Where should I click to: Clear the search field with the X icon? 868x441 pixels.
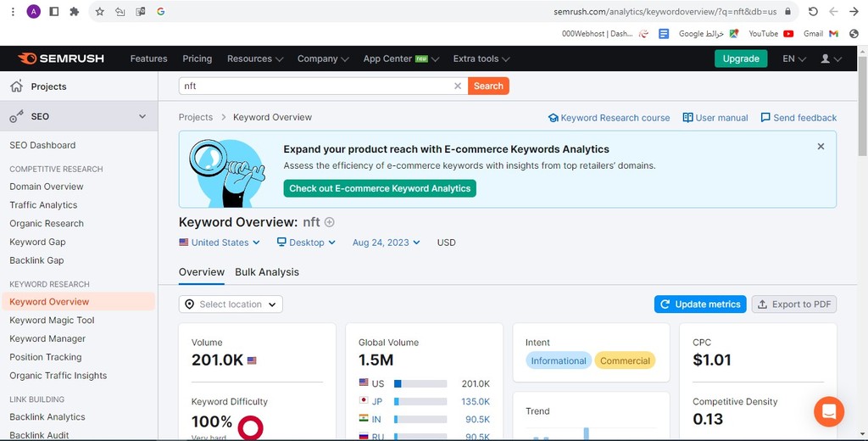[x=458, y=86]
